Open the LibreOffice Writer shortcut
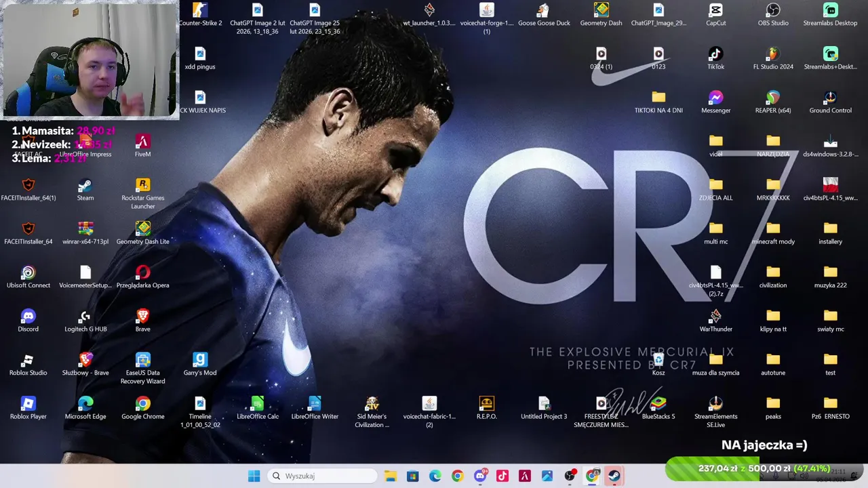Image resolution: width=868 pixels, height=488 pixels. click(x=315, y=408)
